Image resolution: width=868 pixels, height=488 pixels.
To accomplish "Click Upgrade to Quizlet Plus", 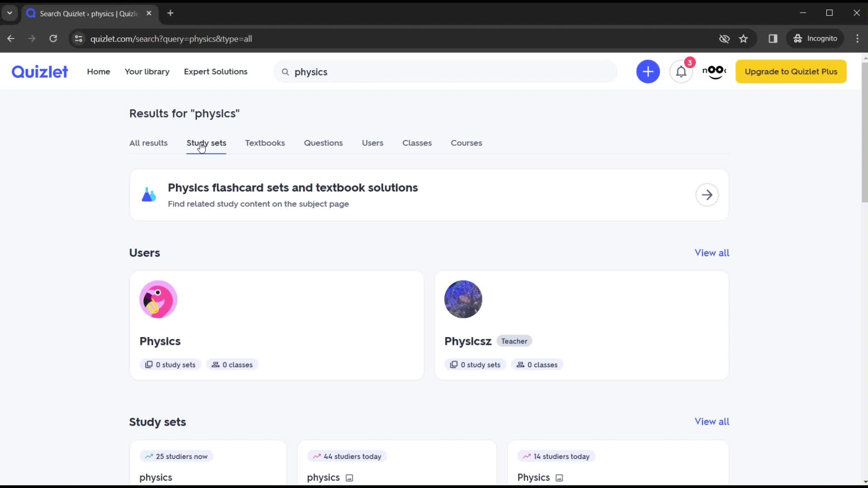I will click(x=791, y=71).
